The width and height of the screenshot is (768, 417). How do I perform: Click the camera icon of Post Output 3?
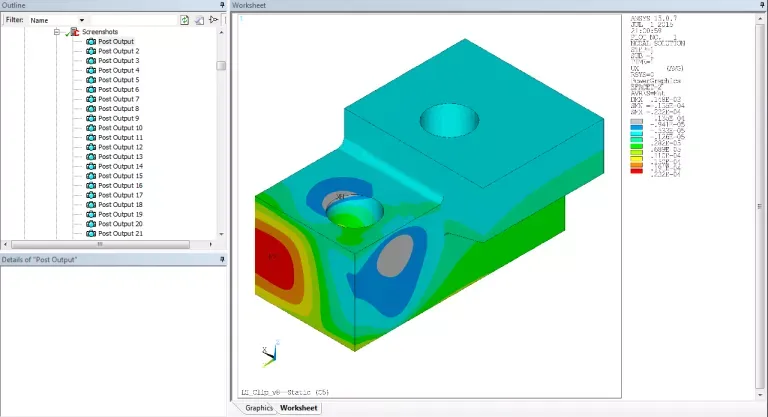point(91,61)
